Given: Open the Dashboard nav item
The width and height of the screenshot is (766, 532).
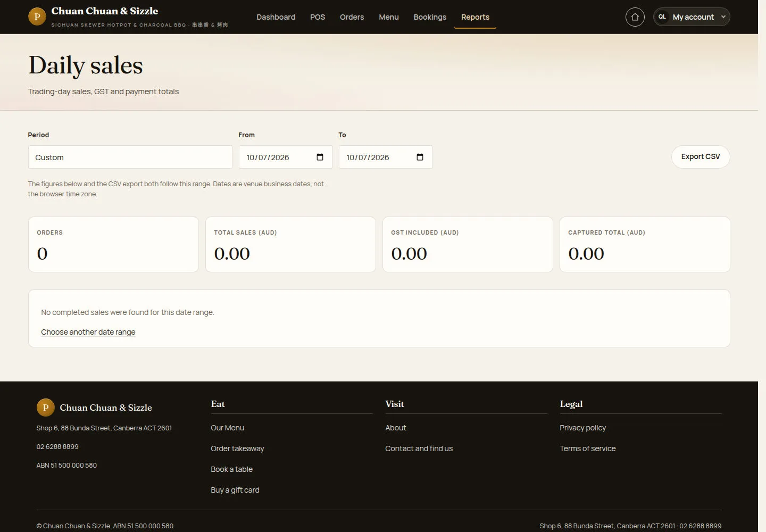Looking at the screenshot, I should tap(276, 17).
